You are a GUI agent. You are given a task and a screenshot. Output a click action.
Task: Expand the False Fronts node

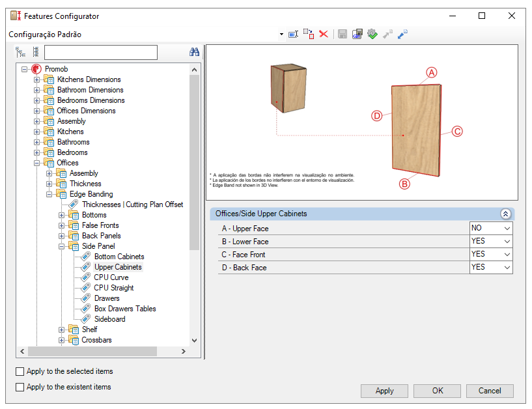point(61,226)
